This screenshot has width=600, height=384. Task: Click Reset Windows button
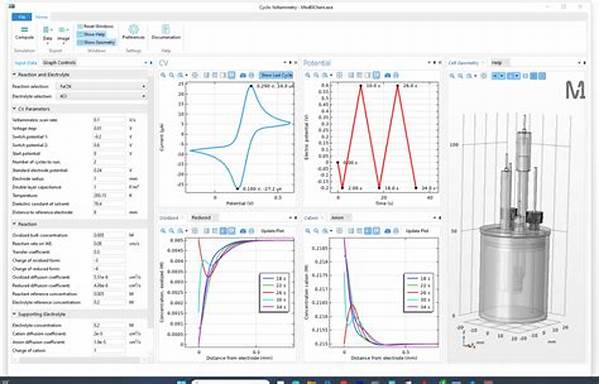(x=96, y=26)
